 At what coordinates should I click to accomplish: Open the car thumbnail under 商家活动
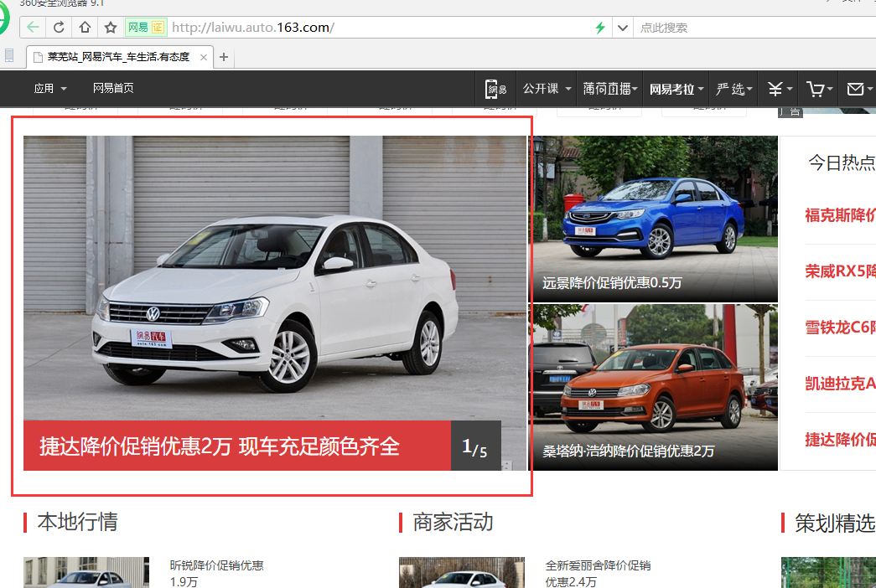tap(461, 572)
